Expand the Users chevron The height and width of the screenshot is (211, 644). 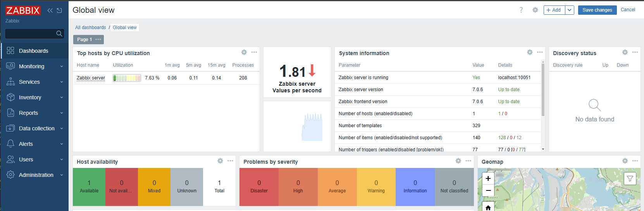click(x=62, y=159)
